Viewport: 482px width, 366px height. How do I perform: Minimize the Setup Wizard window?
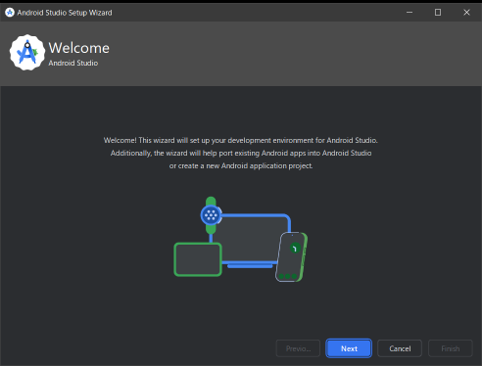click(409, 12)
